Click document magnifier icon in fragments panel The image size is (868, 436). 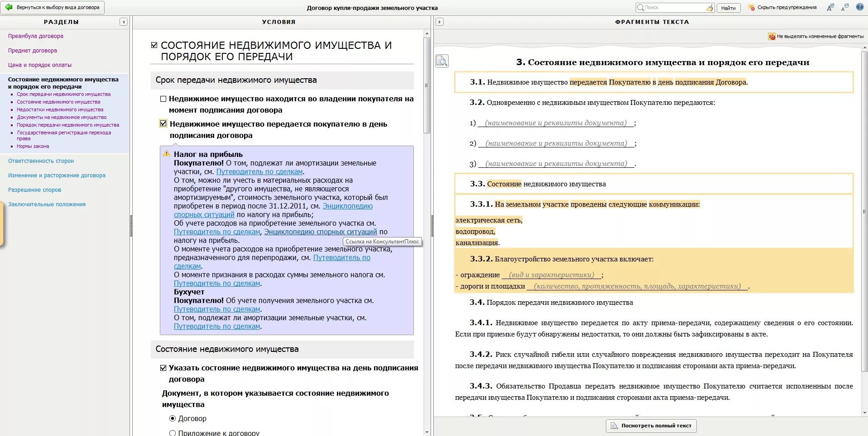pos(442,61)
